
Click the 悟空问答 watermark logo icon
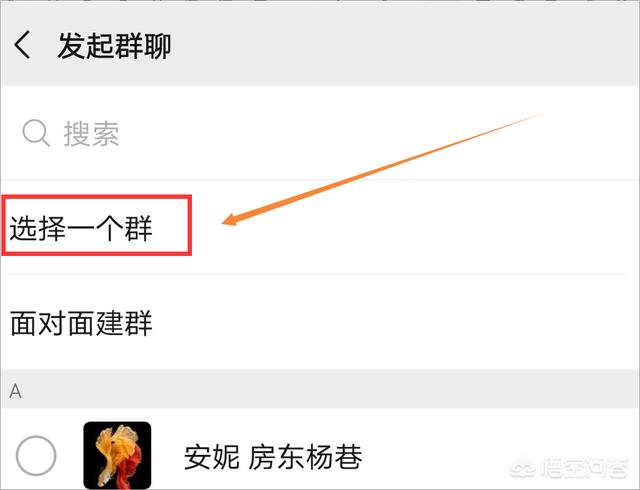[x=524, y=470]
